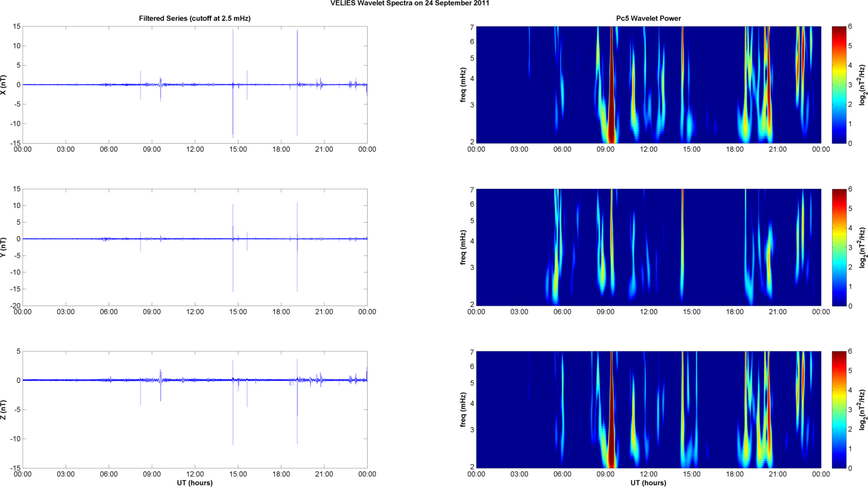Click the 'X (nT)' axis label
Viewport: 868px width, 487px height.
pos(4,85)
